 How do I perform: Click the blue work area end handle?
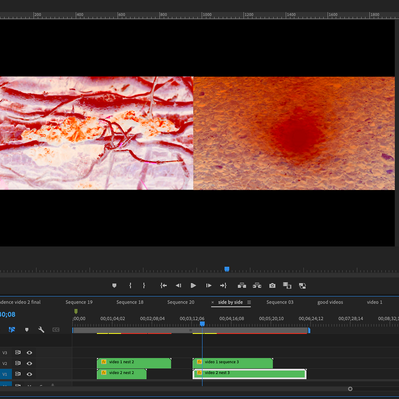[x=309, y=330]
